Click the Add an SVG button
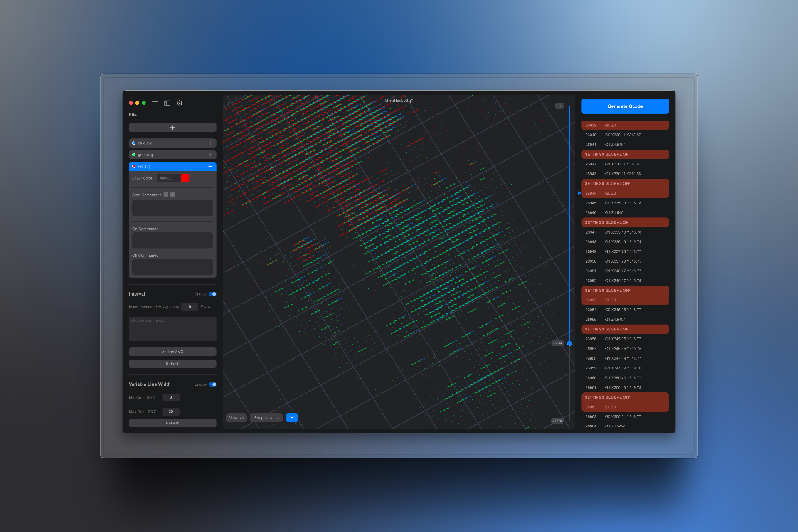Screen dimensions: 798x532 [172, 352]
